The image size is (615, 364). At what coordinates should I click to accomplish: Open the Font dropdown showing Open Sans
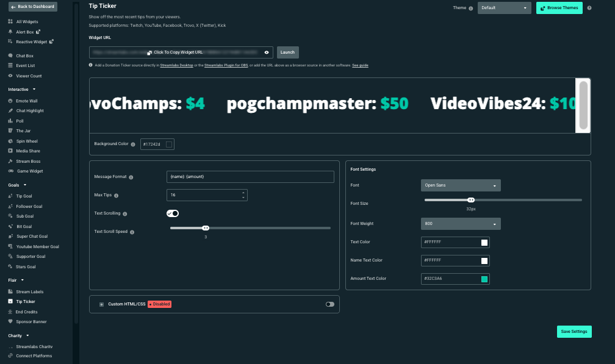click(460, 185)
